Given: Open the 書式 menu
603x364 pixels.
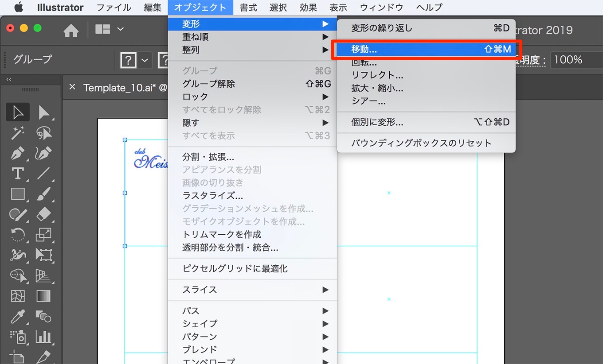Looking at the screenshot, I should [x=248, y=8].
